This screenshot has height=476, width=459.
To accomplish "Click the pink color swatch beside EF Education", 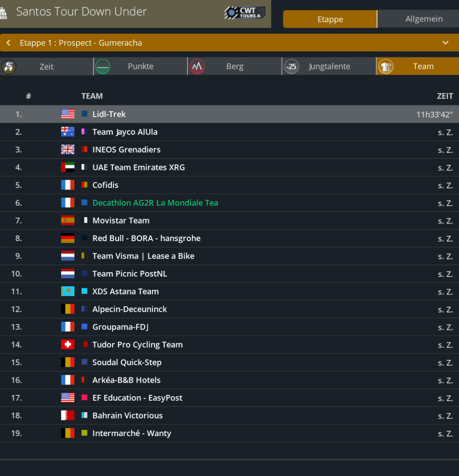I will (84, 398).
